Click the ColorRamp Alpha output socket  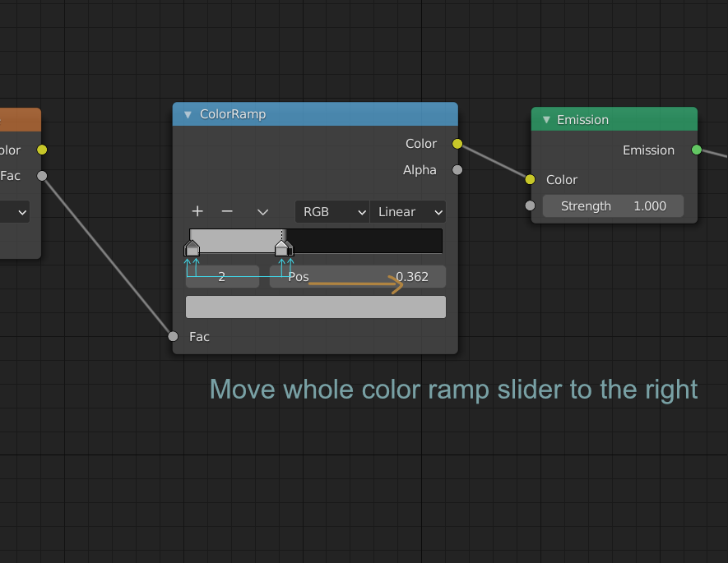(457, 170)
